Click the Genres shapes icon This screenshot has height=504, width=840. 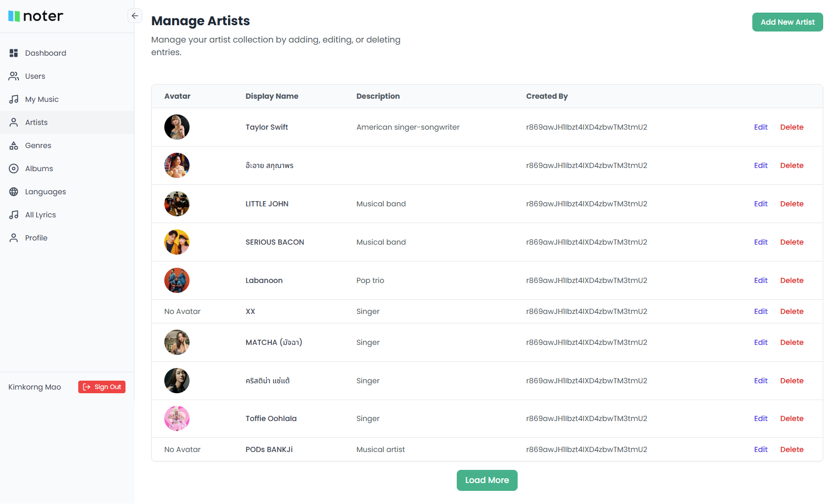coord(14,145)
